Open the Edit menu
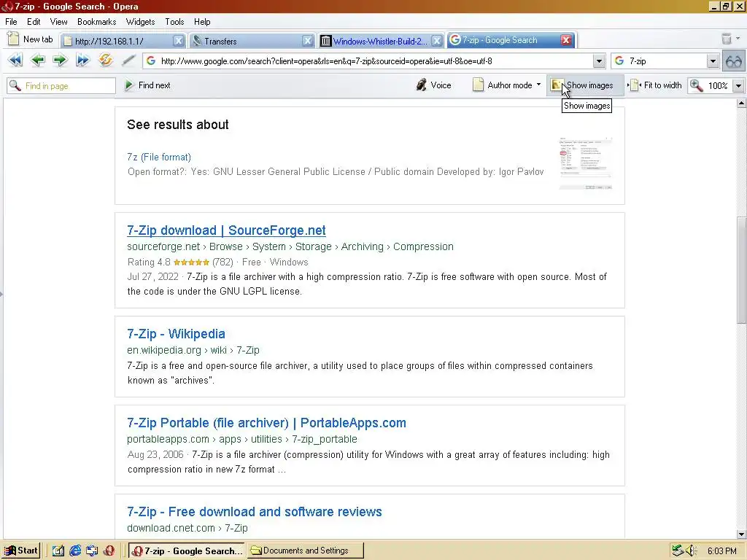This screenshot has height=560, width=747. click(x=34, y=21)
